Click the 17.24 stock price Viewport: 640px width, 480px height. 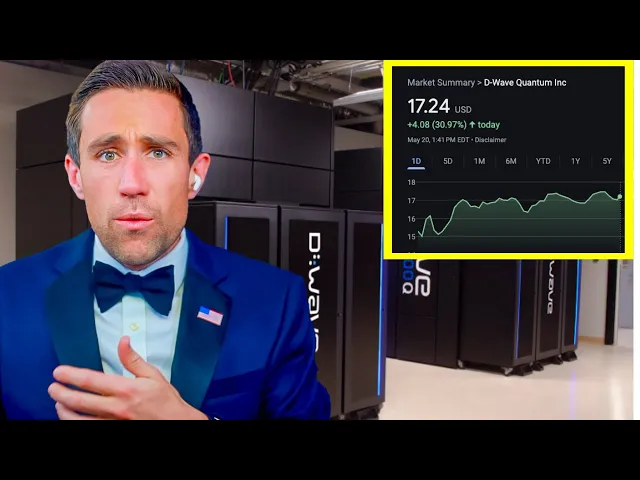[429, 107]
